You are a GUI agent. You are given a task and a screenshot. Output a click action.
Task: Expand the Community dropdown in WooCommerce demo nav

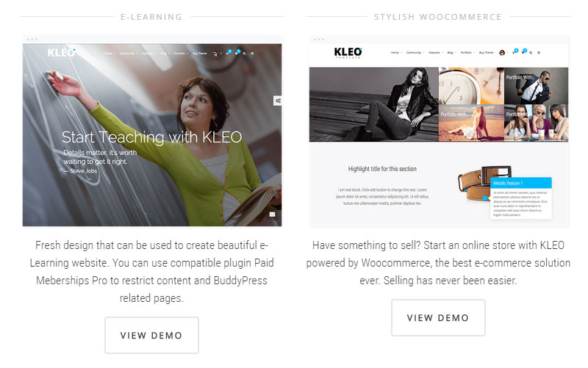tap(415, 52)
